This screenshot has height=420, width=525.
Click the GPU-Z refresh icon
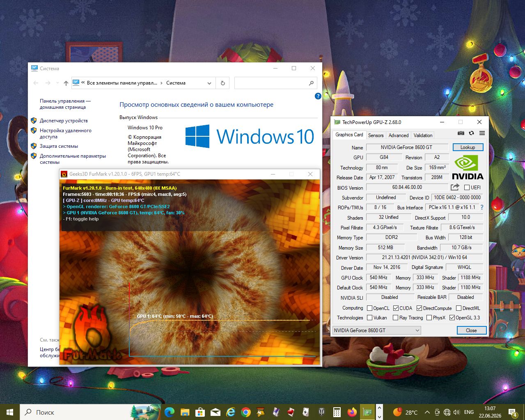click(x=471, y=133)
